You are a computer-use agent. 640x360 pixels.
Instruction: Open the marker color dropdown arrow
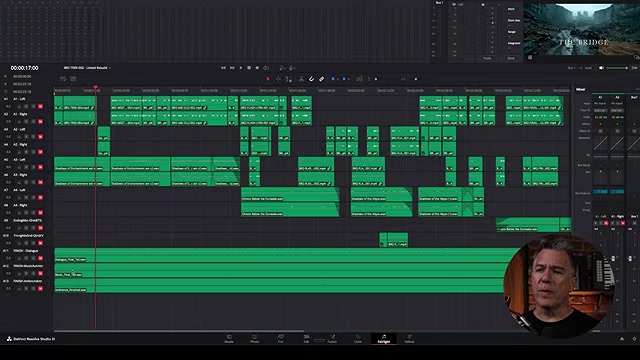click(x=349, y=79)
